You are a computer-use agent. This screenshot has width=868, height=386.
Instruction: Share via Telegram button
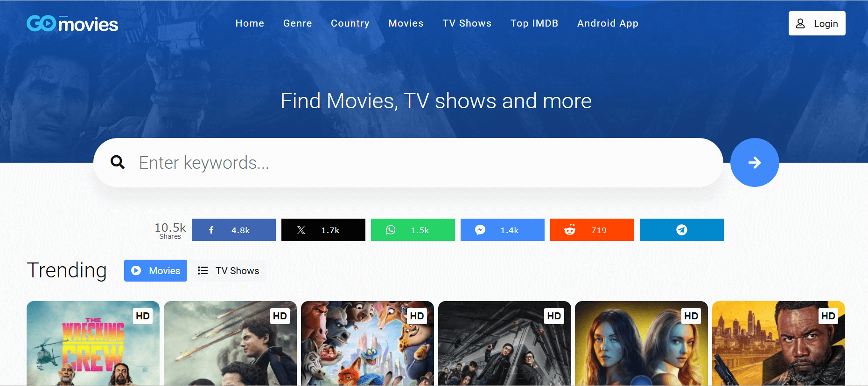681,230
